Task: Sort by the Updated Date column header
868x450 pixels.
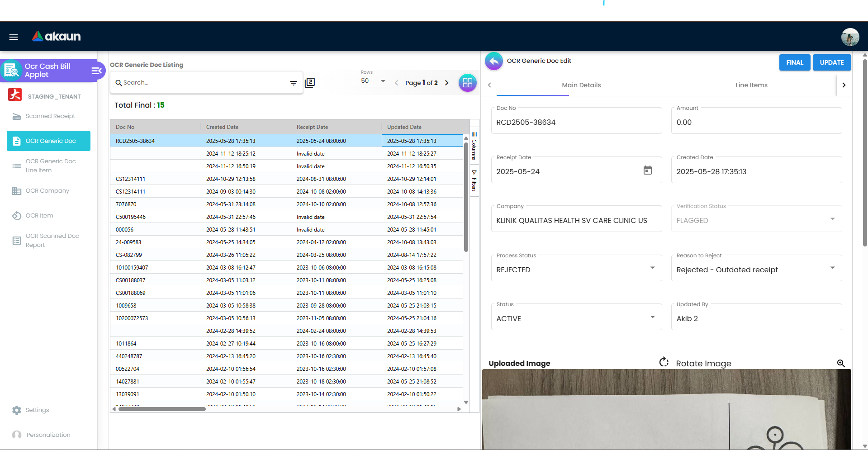Action: click(425, 127)
